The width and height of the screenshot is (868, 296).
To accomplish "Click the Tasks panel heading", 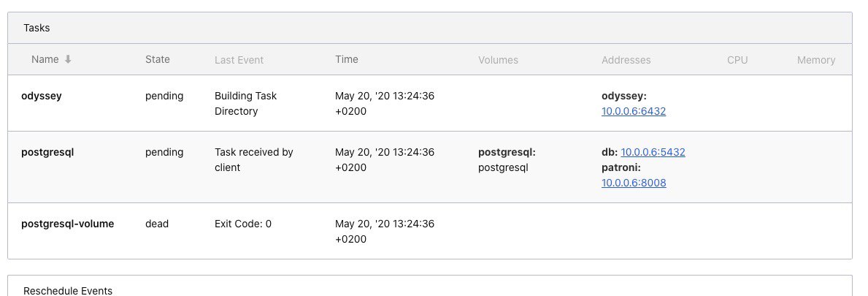I will coord(37,28).
